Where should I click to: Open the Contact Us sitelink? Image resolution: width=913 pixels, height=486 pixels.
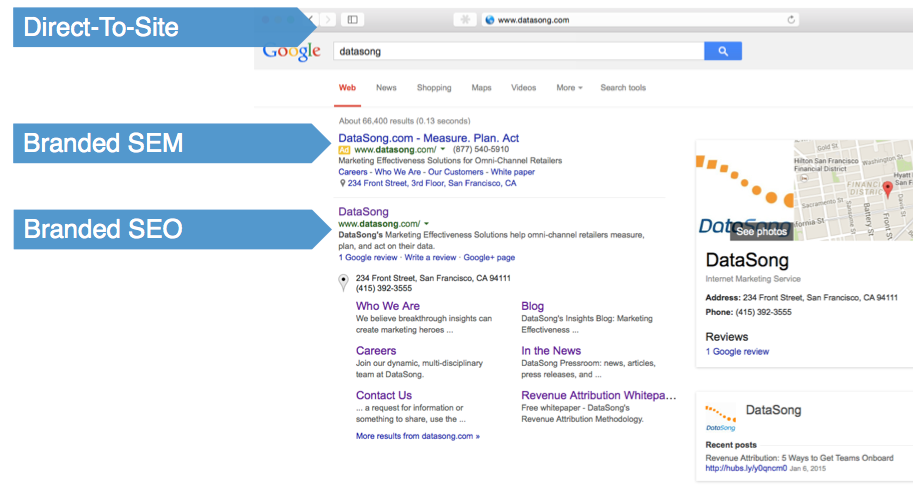(384, 395)
